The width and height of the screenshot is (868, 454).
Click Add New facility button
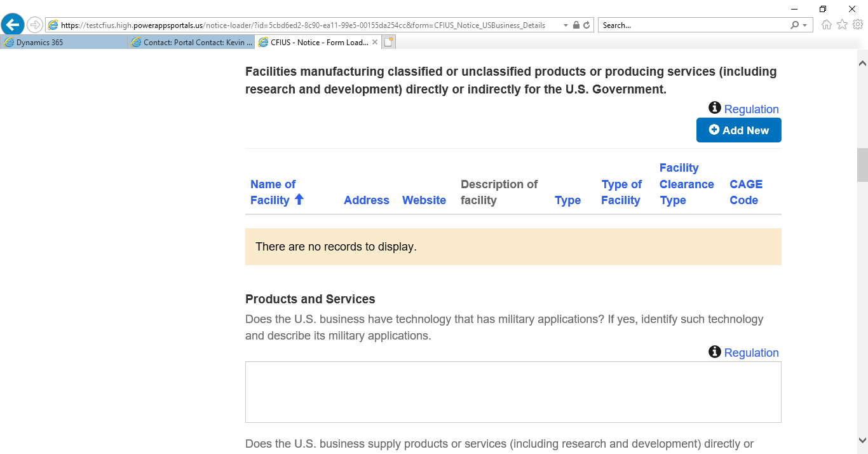tap(738, 130)
